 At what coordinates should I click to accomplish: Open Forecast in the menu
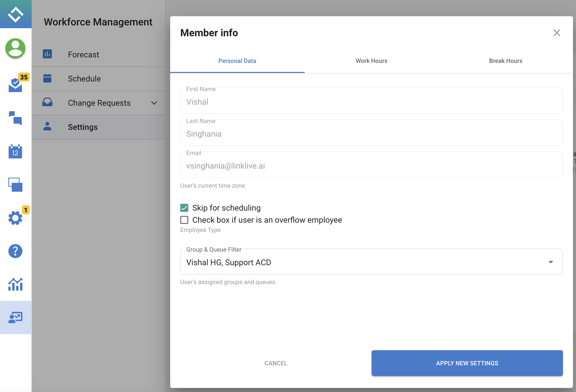click(84, 55)
